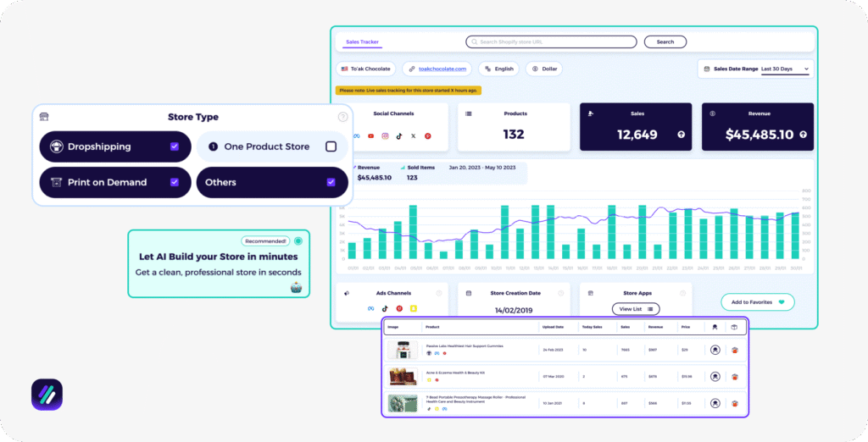868x442 pixels.
Task: Open the Sales Date Range dropdown
Action: (784, 69)
